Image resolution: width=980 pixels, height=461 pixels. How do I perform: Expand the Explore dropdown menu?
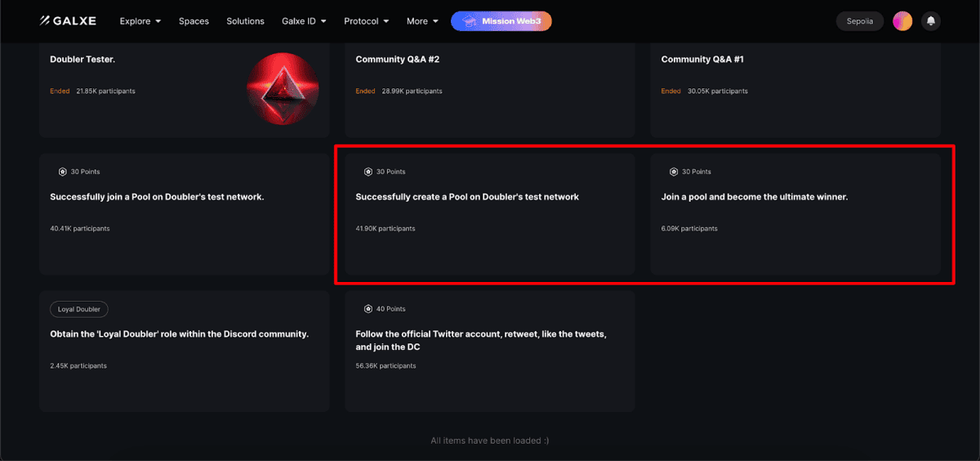point(140,21)
